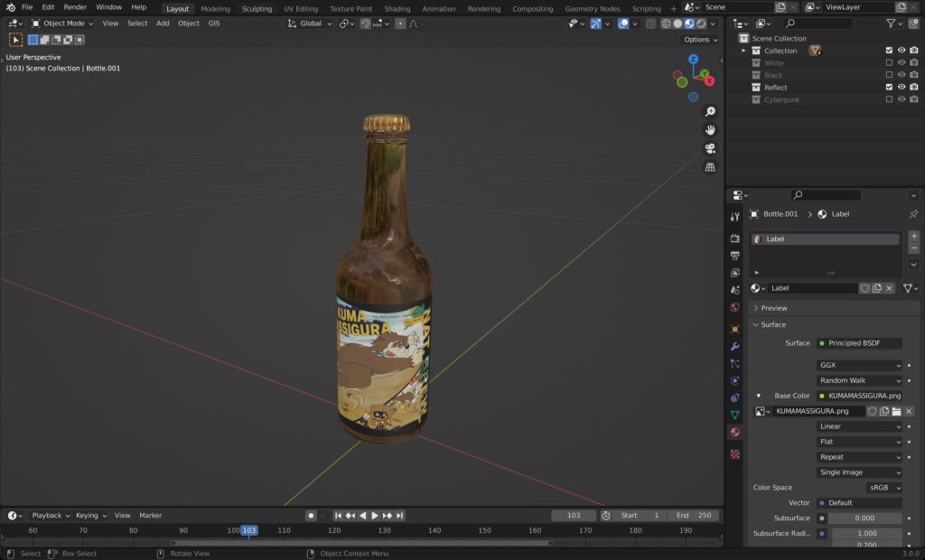The image size is (925, 560).
Task: Expand the Preview panel section
Action: click(x=773, y=308)
